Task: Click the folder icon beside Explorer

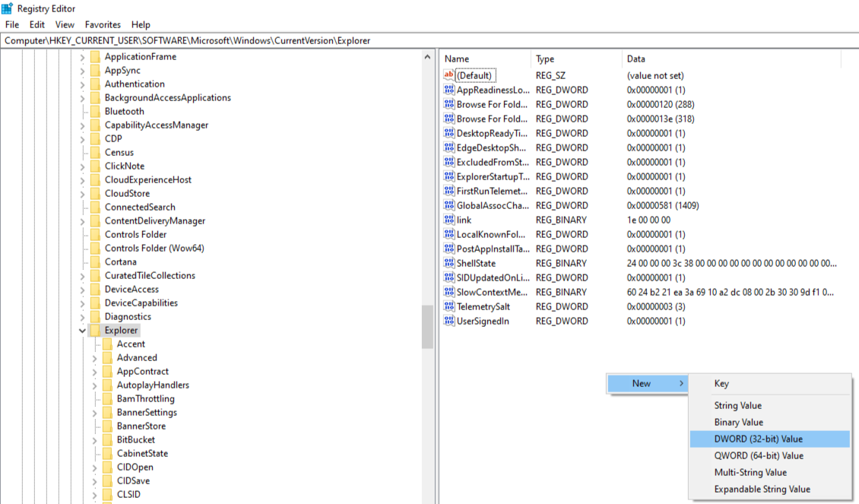Action: click(95, 331)
